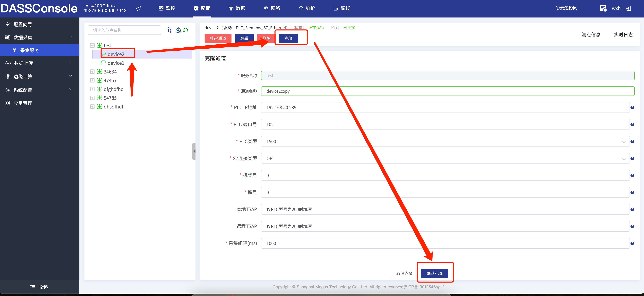
Task: Click the device1 channel icon in tree
Action: pos(103,63)
